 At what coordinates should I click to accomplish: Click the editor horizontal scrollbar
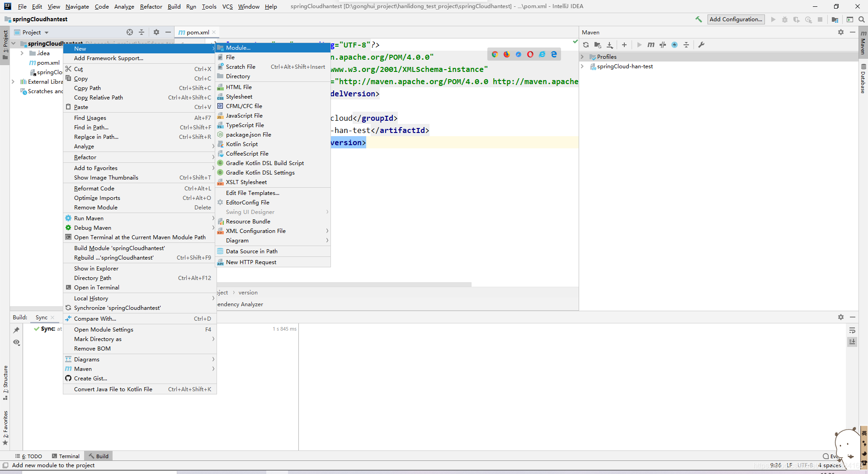tap(344, 284)
